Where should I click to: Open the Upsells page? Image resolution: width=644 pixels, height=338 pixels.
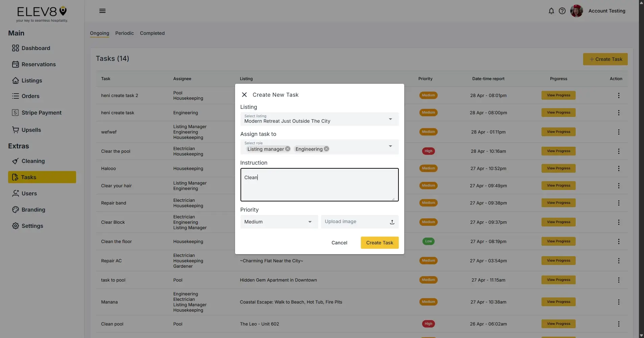[x=31, y=130]
